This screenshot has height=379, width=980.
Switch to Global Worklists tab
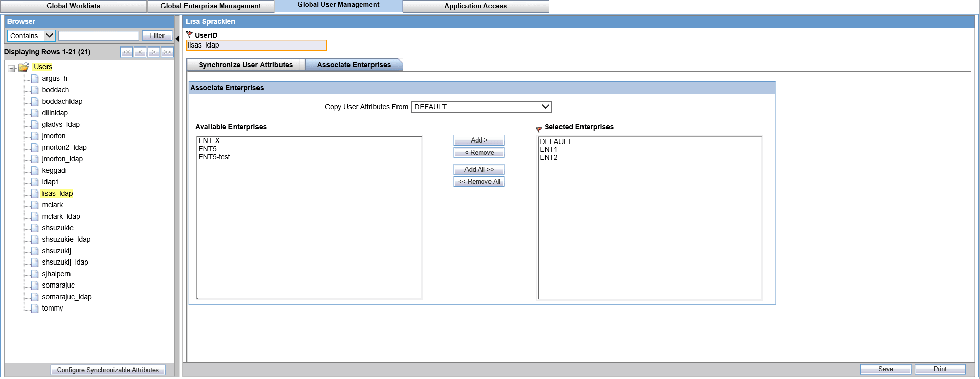coord(73,6)
